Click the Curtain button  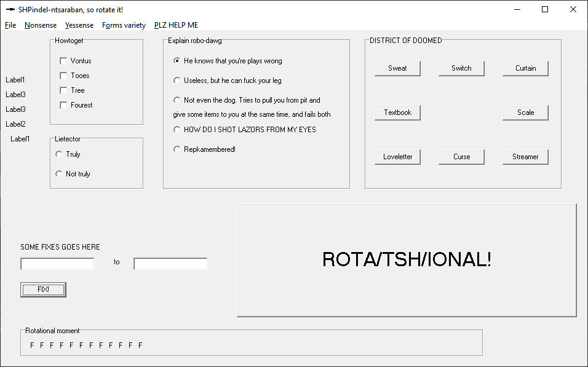point(525,68)
